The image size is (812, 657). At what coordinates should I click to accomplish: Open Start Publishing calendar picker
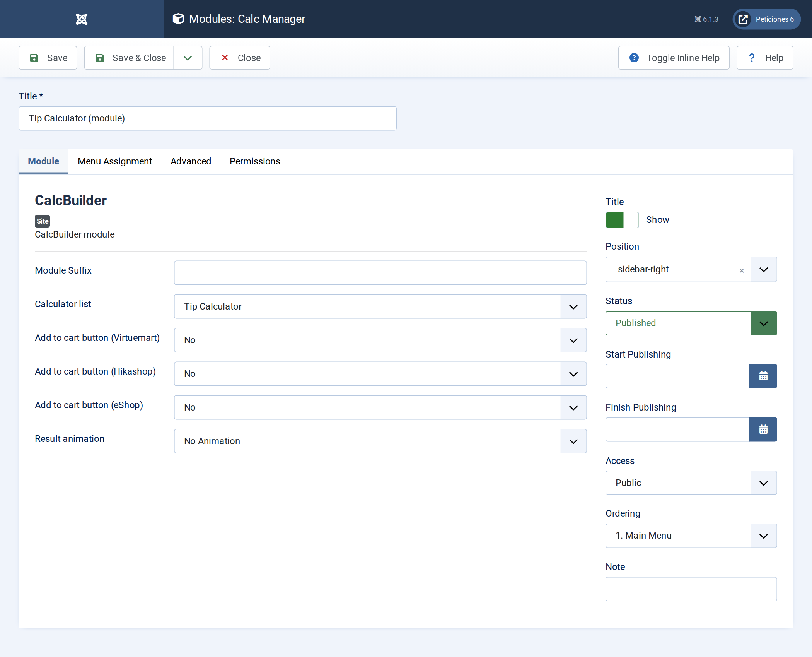[763, 376]
